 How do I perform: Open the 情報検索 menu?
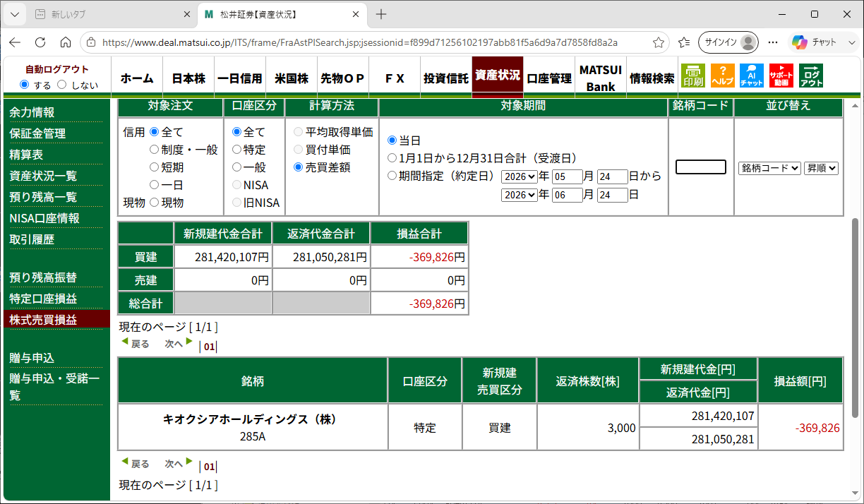[652, 78]
